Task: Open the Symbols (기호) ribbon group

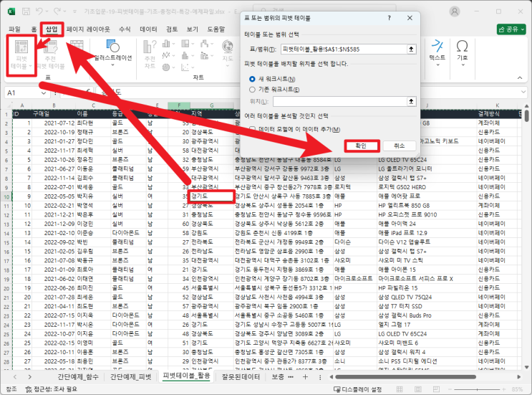Action: pyautogui.click(x=463, y=53)
